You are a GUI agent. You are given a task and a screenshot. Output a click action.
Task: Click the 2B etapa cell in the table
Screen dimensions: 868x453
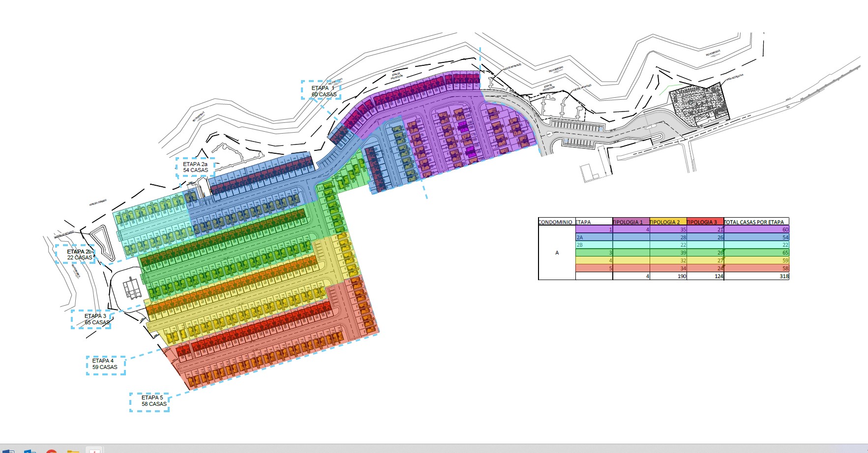594,245
